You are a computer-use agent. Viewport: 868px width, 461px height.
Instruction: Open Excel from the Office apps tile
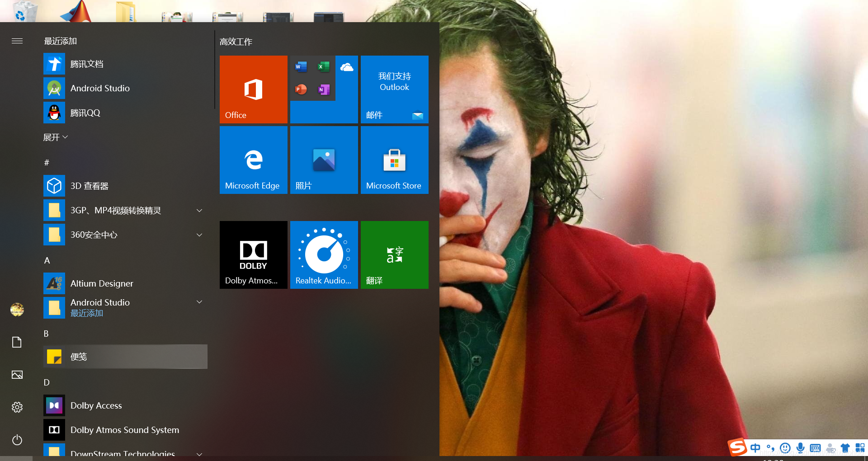pos(324,67)
